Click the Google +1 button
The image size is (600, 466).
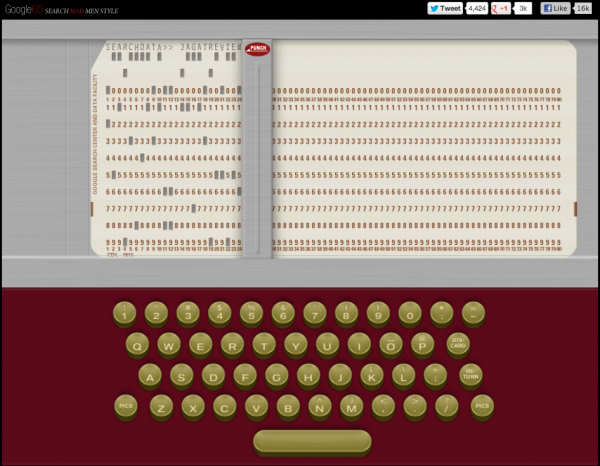(x=501, y=8)
